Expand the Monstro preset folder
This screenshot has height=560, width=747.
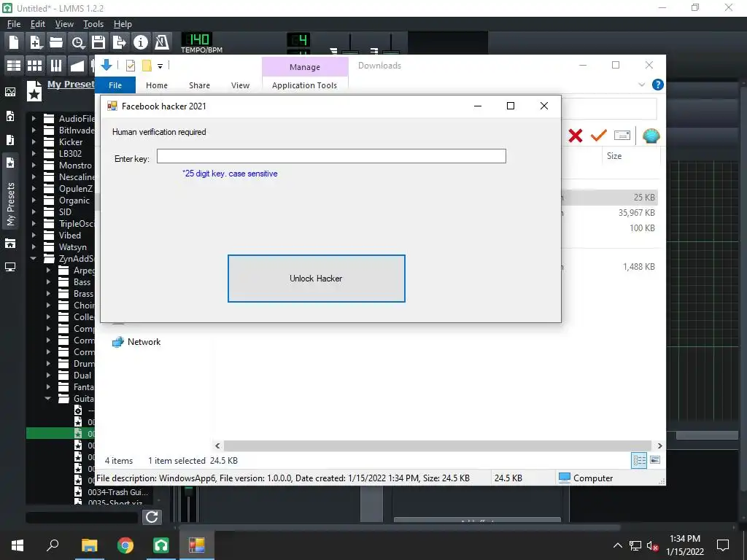pos(34,166)
